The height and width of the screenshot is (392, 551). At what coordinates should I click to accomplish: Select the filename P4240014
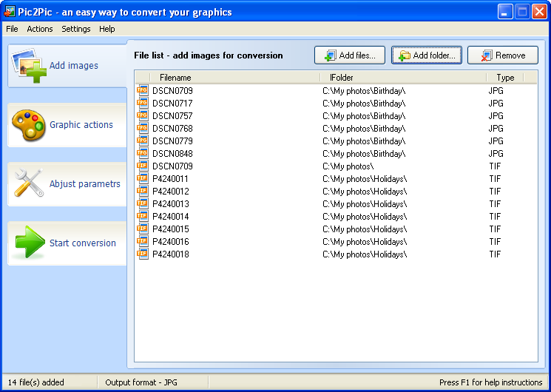[170, 216]
